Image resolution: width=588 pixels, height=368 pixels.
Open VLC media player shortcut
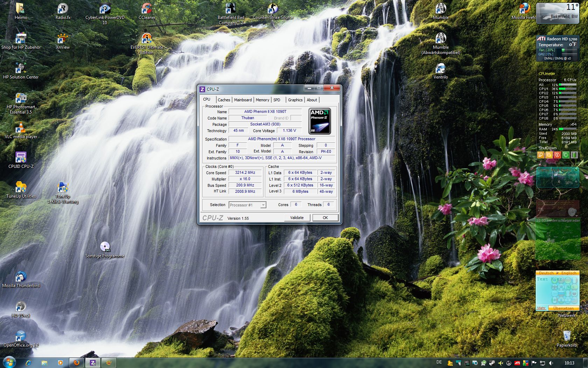click(x=21, y=129)
